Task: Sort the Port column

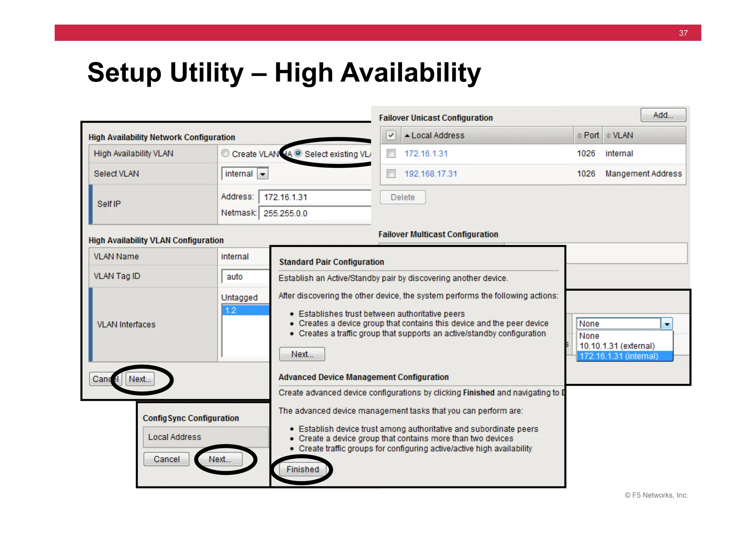Action: click(588, 135)
